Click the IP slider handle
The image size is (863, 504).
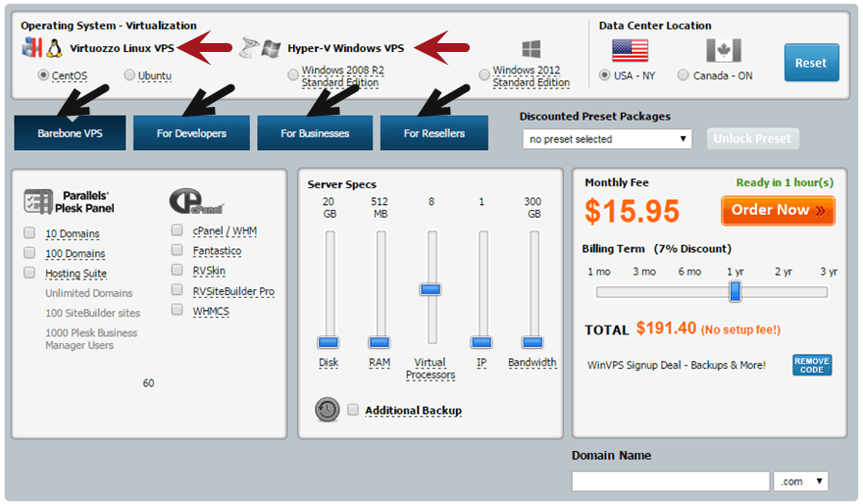click(x=482, y=342)
